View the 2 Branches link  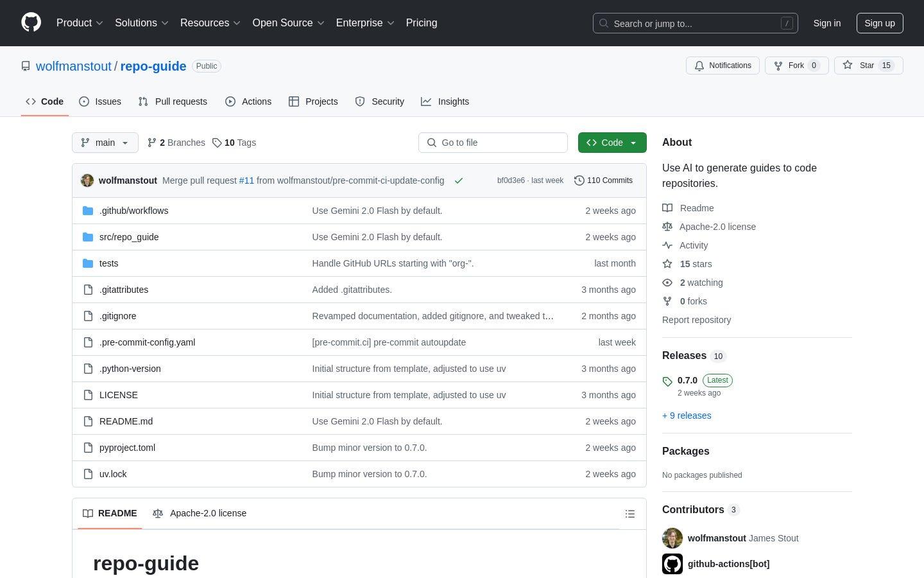[x=176, y=143]
